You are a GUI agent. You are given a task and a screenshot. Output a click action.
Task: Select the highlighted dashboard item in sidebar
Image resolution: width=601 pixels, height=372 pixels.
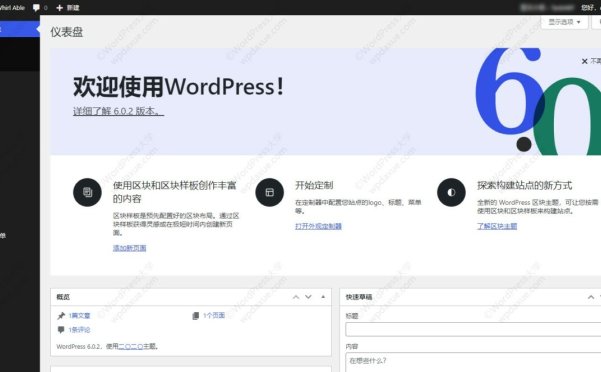pos(20,29)
